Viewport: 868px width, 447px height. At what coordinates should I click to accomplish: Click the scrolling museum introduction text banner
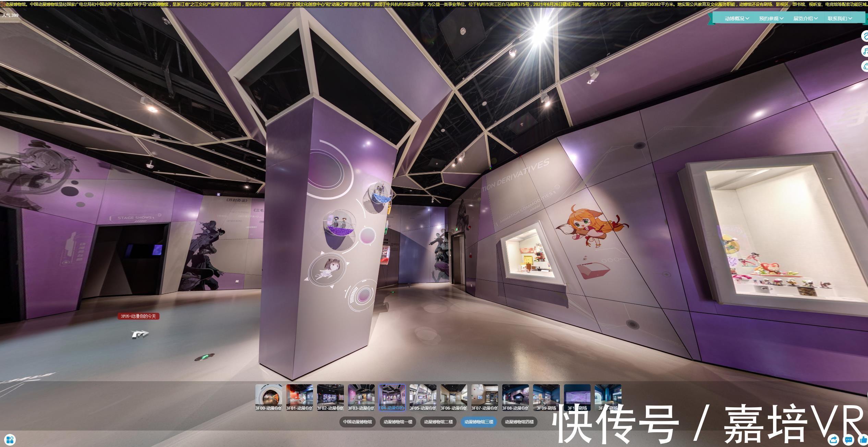(x=437, y=4)
